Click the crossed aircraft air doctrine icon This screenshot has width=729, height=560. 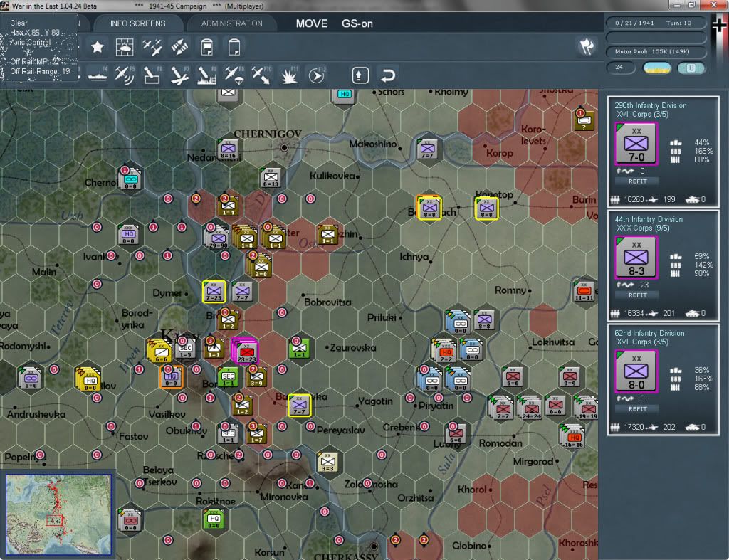point(152,47)
